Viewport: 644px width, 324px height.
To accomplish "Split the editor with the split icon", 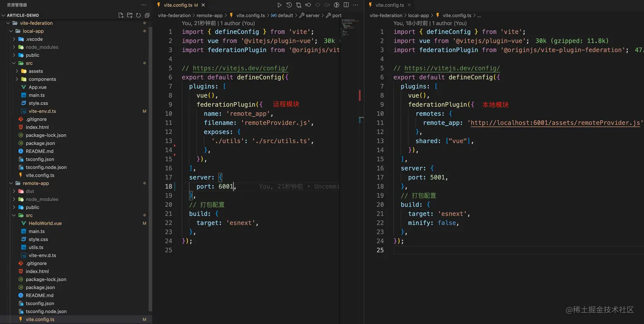I will 346,5.
